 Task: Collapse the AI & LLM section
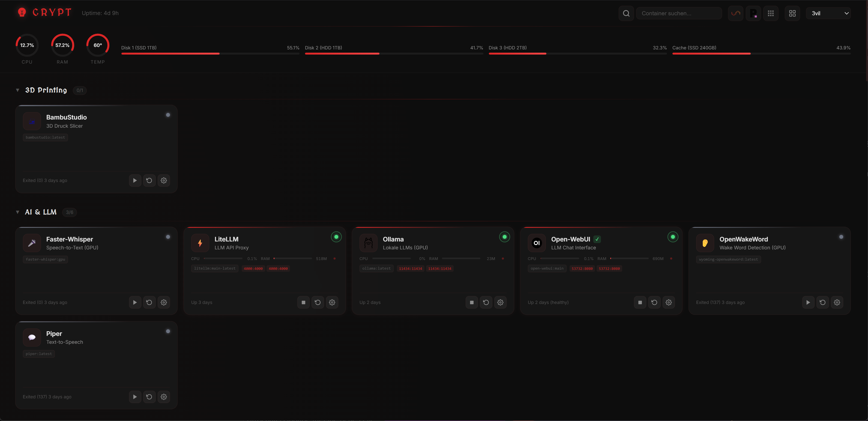[x=17, y=212]
